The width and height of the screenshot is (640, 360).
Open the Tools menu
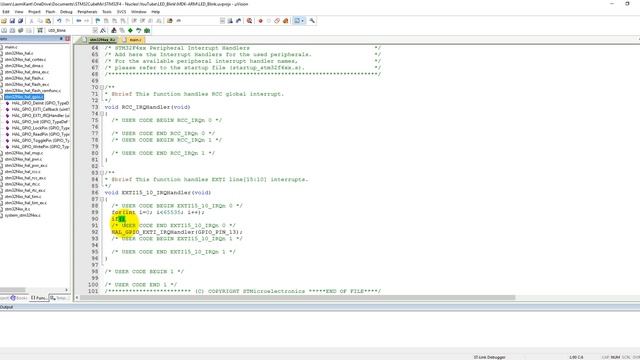point(107,12)
